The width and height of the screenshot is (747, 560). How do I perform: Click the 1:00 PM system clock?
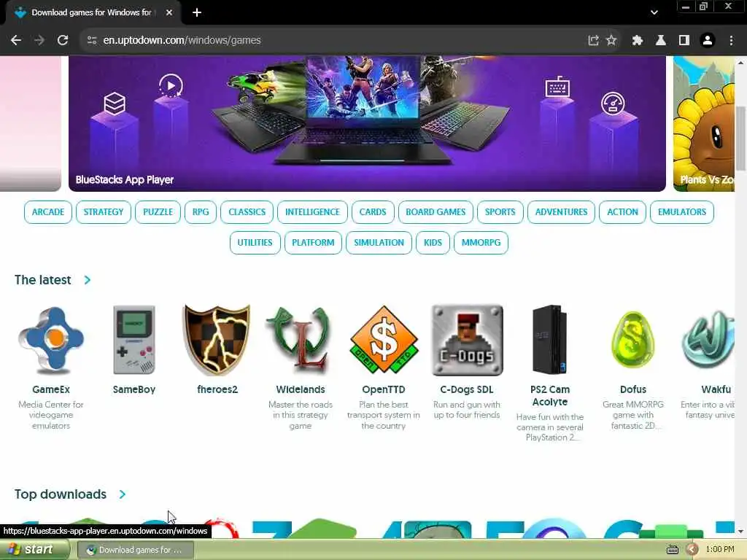point(720,550)
